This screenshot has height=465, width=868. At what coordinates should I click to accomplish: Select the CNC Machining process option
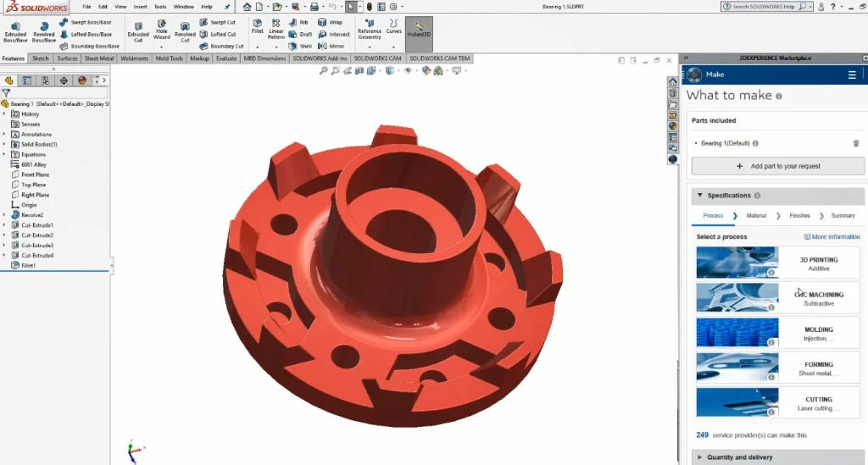(777, 298)
